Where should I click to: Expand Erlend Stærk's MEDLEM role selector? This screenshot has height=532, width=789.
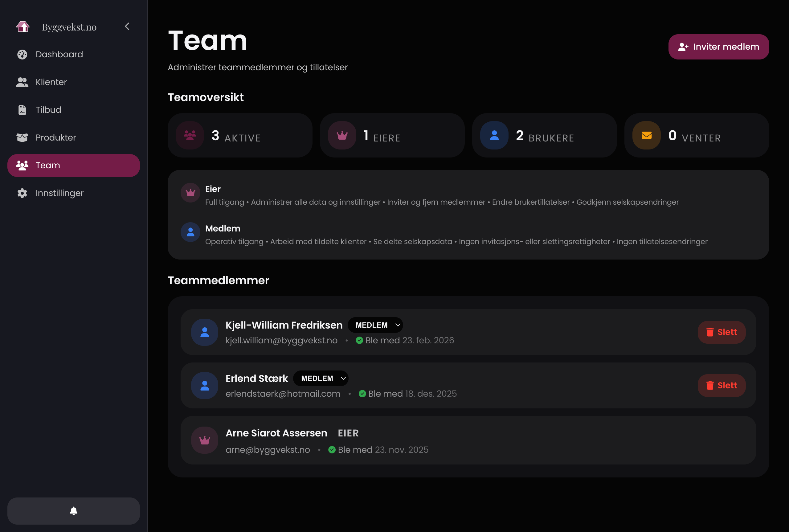[x=321, y=378]
